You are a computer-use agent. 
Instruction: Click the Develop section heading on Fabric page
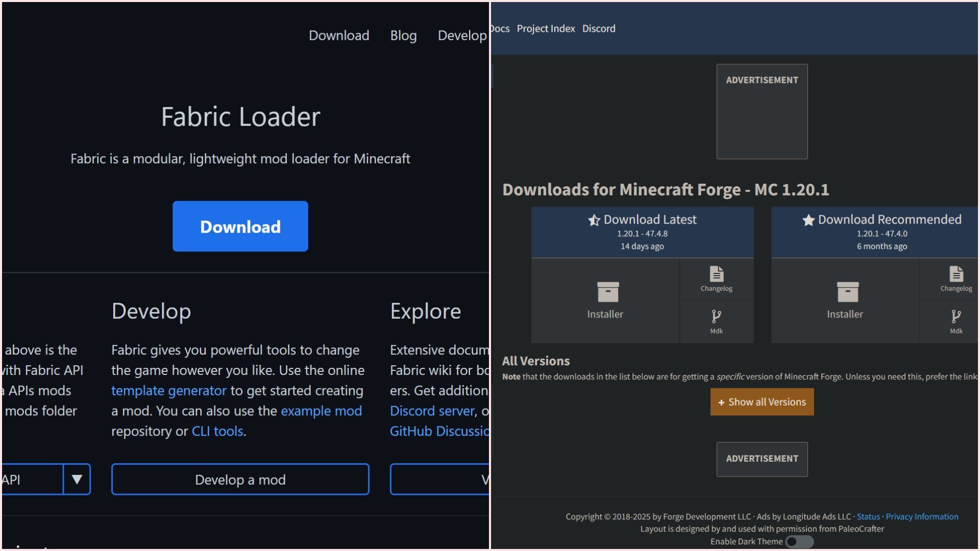[151, 312]
